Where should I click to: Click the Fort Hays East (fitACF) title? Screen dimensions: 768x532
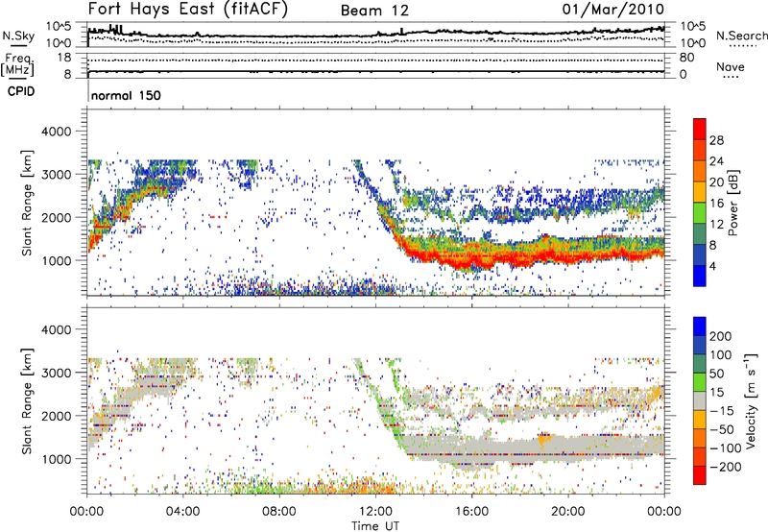187,9
